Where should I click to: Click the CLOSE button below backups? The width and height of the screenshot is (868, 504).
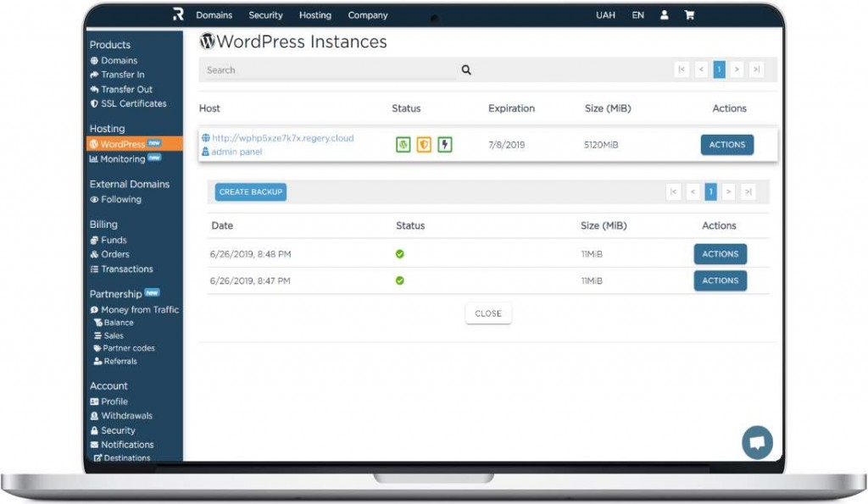[x=488, y=313]
